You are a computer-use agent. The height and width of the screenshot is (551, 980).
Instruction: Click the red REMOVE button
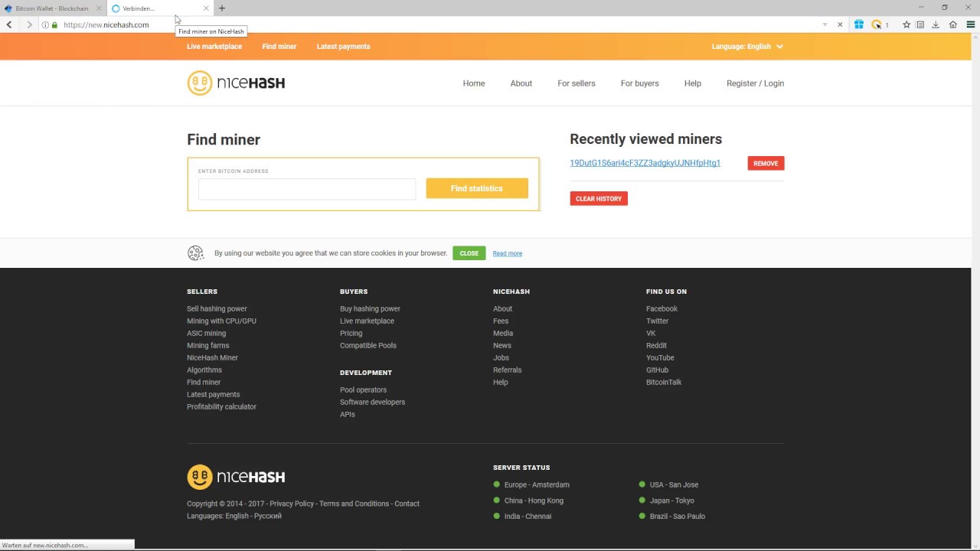click(x=766, y=163)
